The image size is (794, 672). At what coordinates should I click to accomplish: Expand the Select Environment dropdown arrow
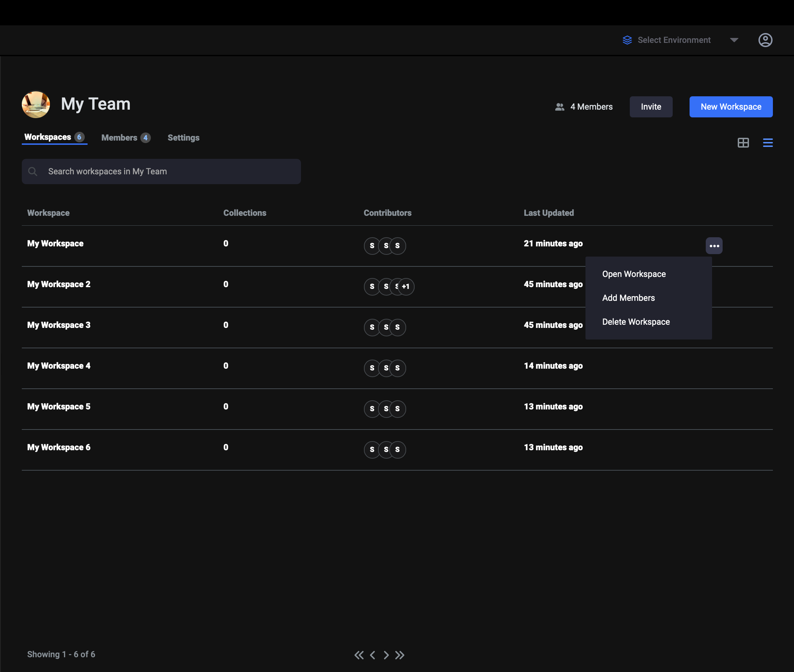734,40
